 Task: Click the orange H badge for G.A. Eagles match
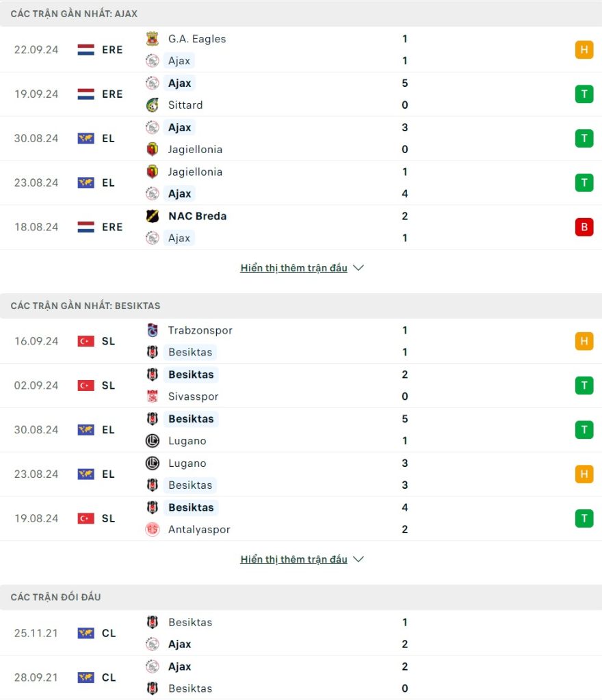tap(584, 49)
